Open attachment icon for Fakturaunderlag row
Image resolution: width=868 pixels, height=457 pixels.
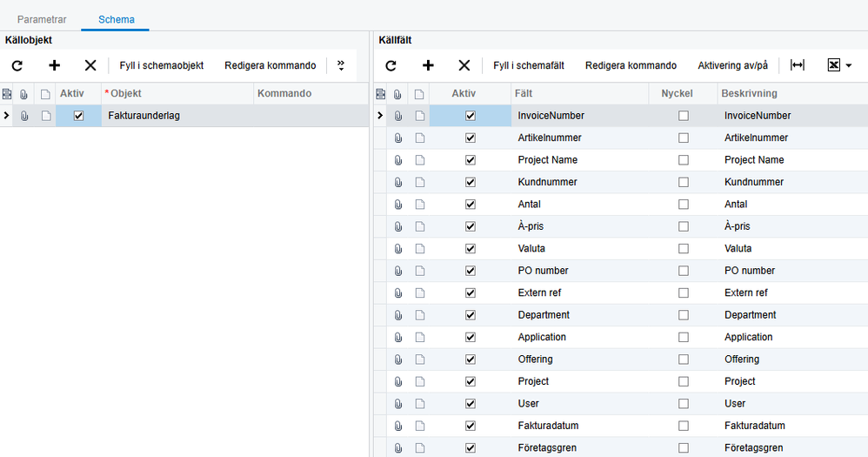click(24, 116)
